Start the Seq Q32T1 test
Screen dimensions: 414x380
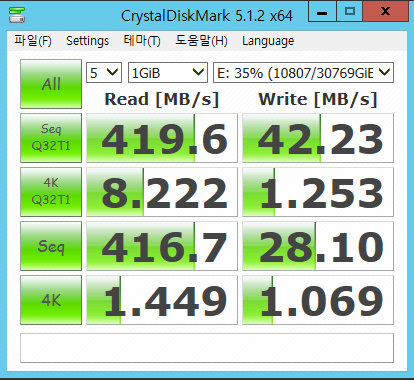(51, 138)
